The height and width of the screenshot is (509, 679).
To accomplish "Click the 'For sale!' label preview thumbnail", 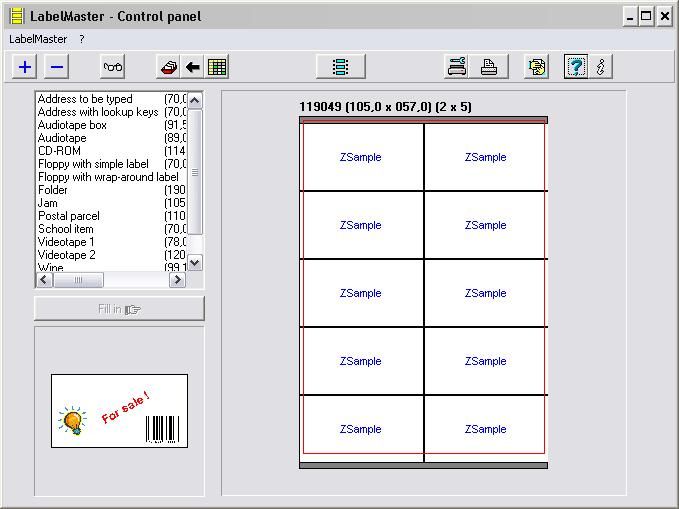I will [119, 411].
